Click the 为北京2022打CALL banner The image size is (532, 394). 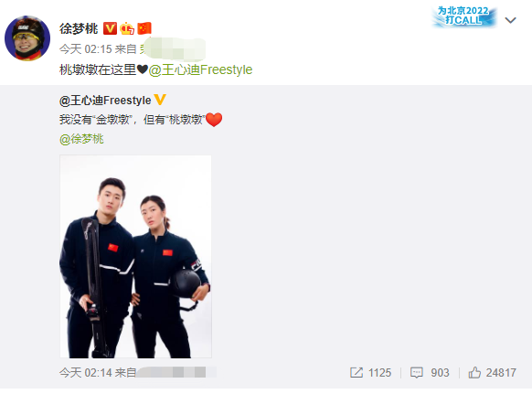coord(463,16)
